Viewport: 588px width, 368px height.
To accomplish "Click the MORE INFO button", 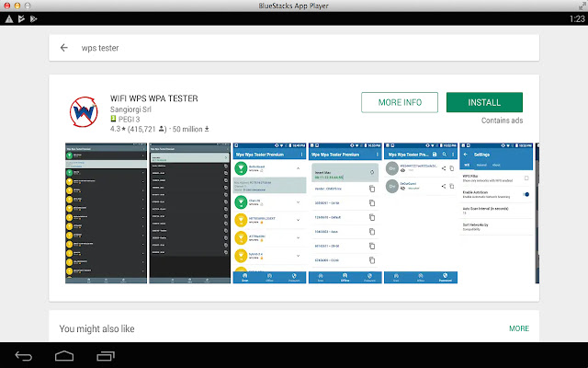I will click(x=400, y=102).
